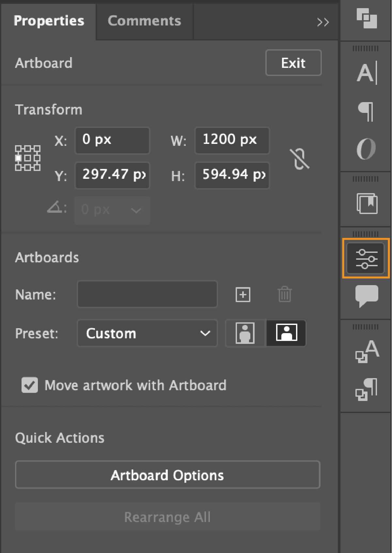Open the Preset dropdown showing Custom
Viewport: 392px width, 553px height.
147,333
